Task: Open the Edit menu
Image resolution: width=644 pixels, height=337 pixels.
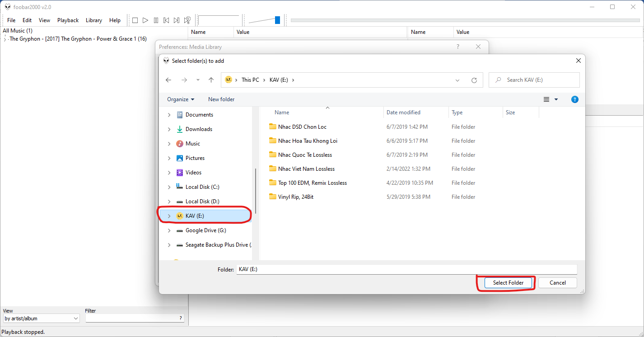Action: click(x=27, y=20)
